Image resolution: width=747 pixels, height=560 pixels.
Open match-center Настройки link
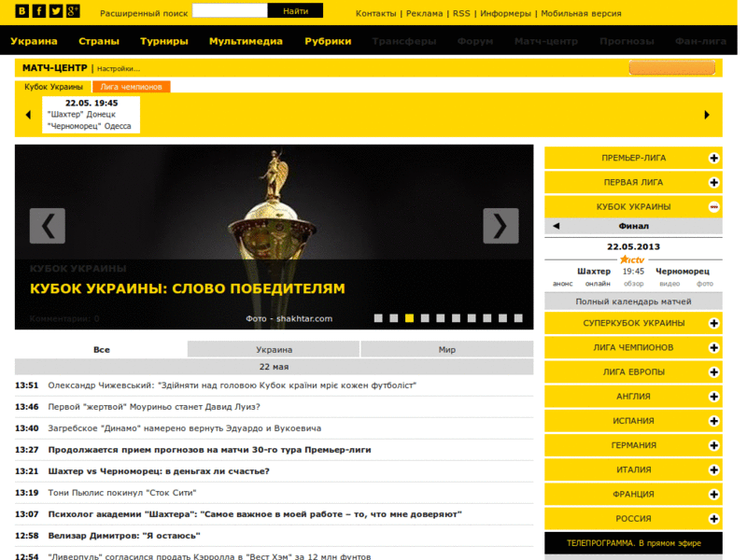click(119, 68)
